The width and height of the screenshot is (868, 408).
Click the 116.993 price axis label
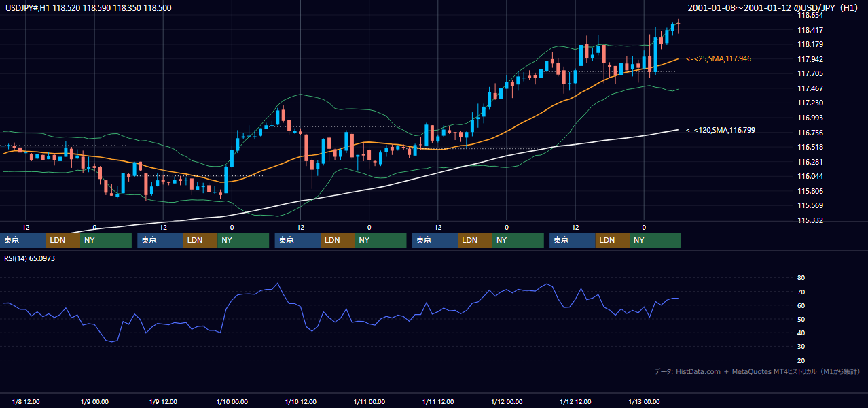point(810,118)
